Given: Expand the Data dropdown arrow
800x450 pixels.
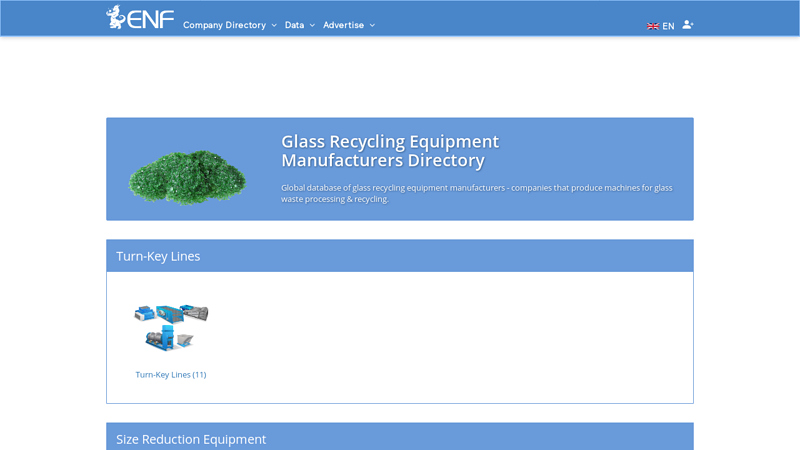Looking at the screenshot, I should point(312,25).
